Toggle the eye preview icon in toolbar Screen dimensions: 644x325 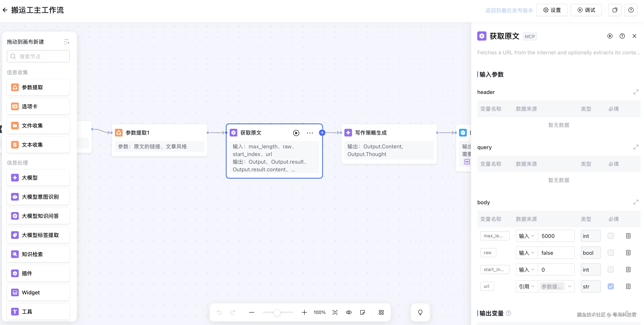click(349, 312)
